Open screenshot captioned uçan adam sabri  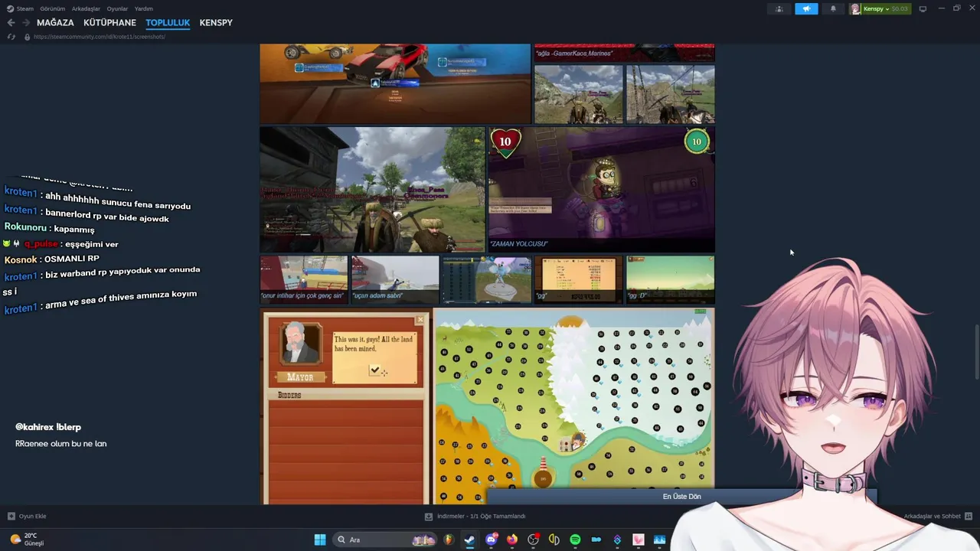coord(395,280)
